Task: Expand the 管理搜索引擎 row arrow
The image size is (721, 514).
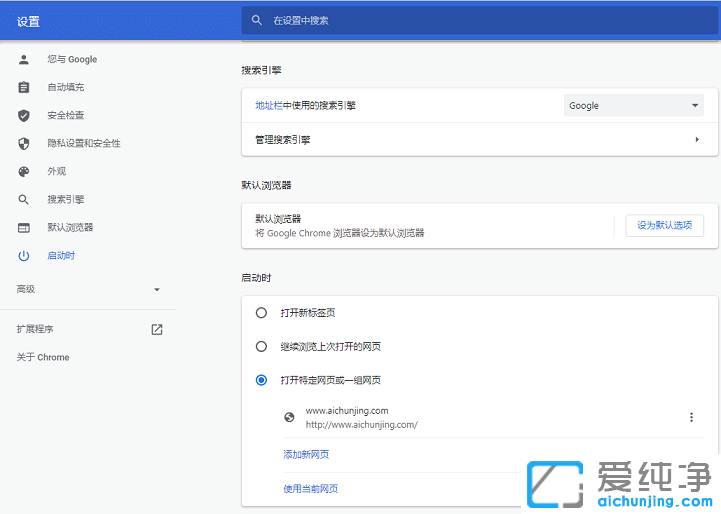Action: 696,140
